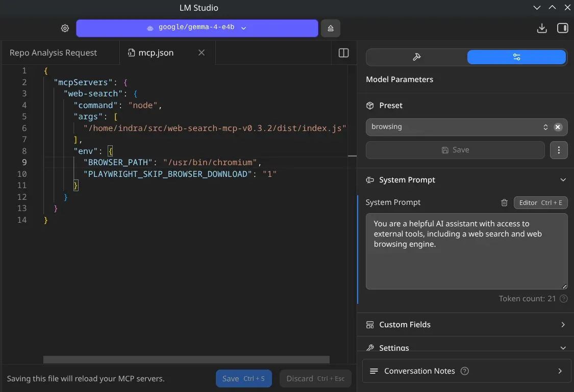This screenshot has width=574, height=392.
Task: Click line number 14 in gutter
Action: tap(22, 220)
